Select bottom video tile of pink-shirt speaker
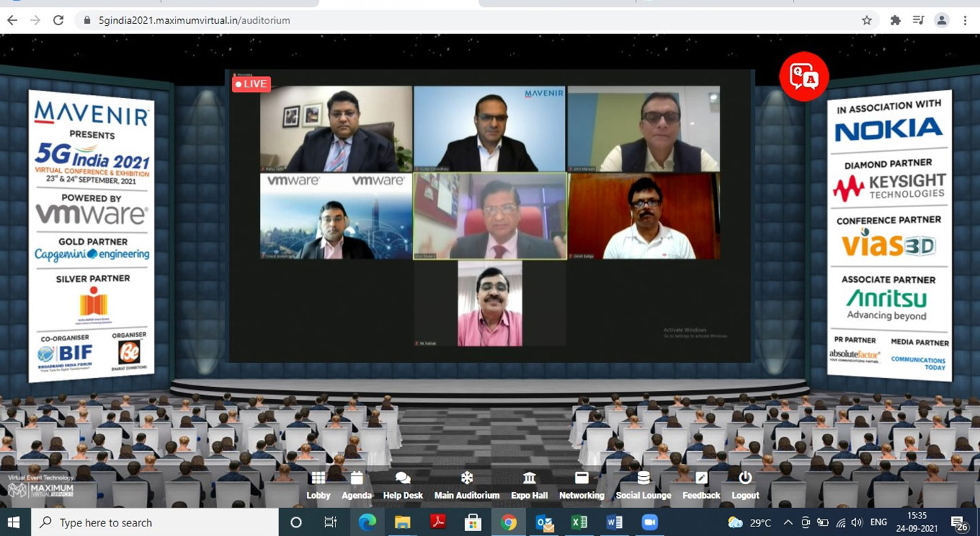The height and width of the screenshot is (536, 980). pos(490,303)
